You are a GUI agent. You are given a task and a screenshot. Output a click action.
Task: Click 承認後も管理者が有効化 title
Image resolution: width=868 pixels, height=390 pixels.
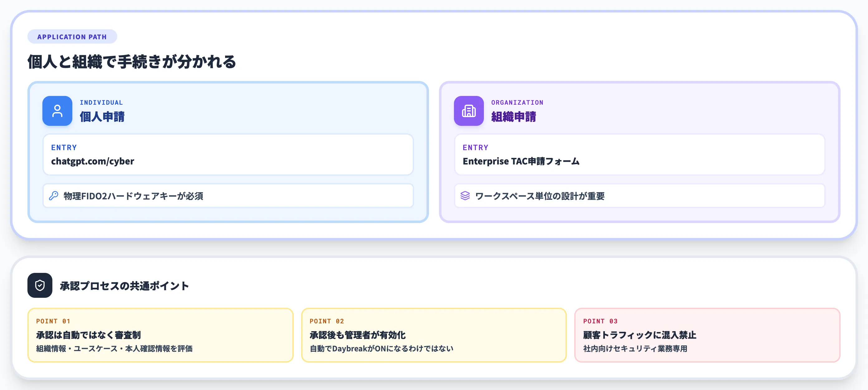358,335
